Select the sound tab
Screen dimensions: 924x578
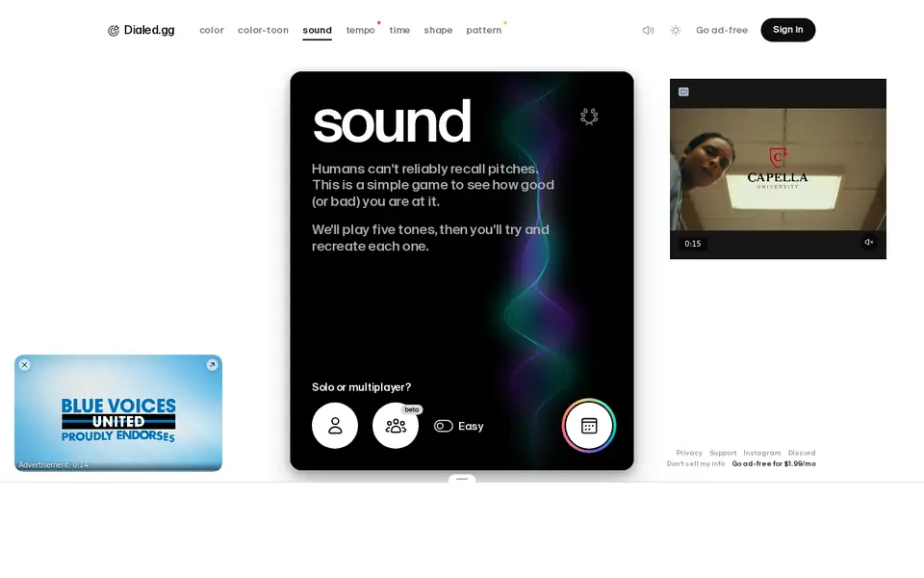pos(317,30)
